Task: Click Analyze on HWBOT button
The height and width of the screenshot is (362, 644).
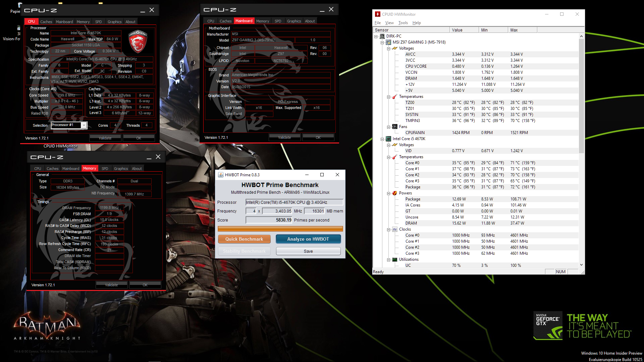Action: [x=308, y=239]
